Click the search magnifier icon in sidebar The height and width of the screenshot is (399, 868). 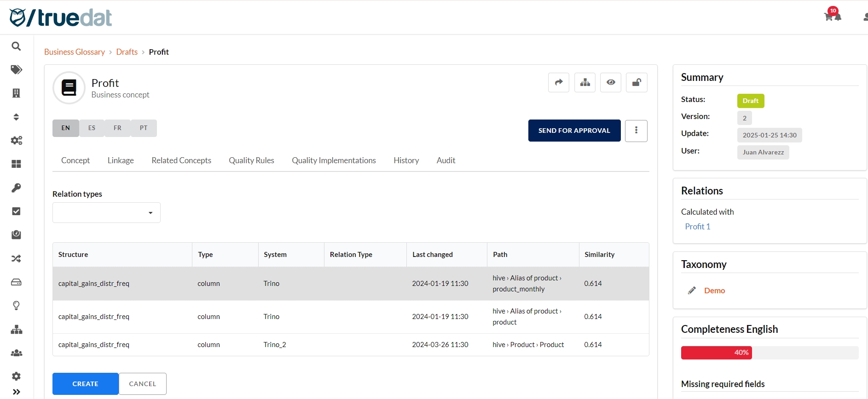click(16, 46)
